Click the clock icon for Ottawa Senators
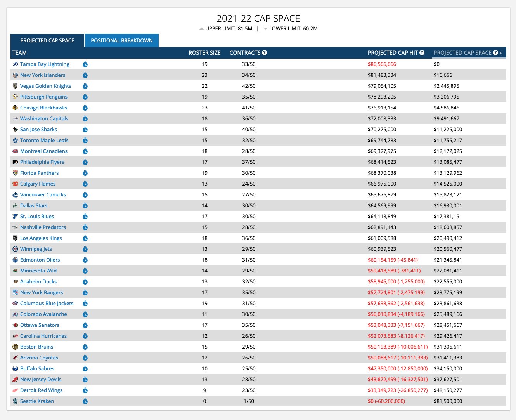The width and height of the screenshot is (516, 420). pyautogui.click(x=85, y=325)
